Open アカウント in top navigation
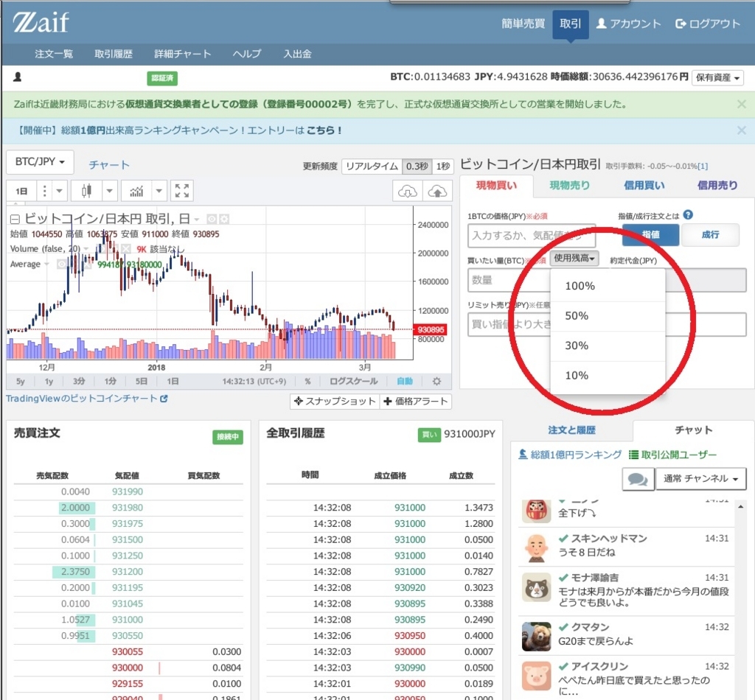 (x=628, y=24)
